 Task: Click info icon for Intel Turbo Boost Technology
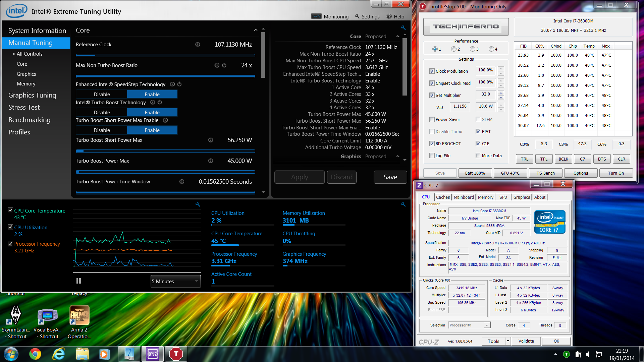[153, 102]
